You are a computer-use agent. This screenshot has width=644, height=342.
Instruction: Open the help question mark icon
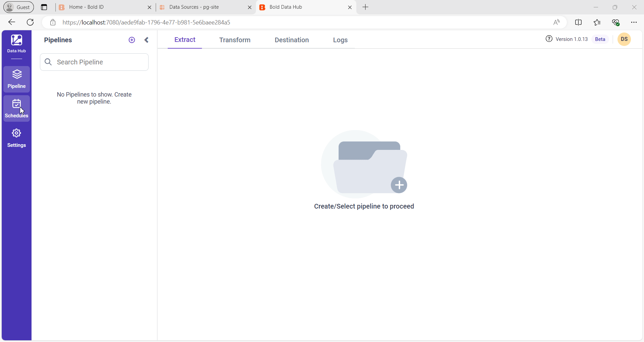(549, 39)
